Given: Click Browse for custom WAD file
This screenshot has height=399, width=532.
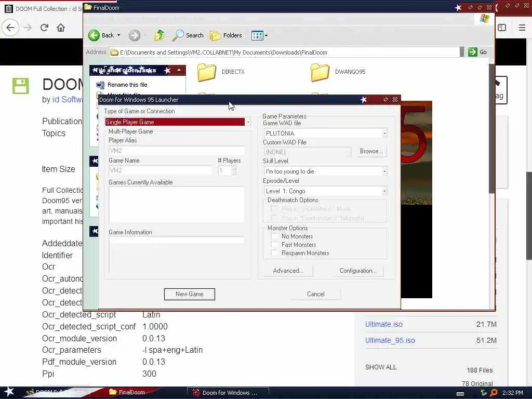Looking at the screenshot, I should click(371, 151).
